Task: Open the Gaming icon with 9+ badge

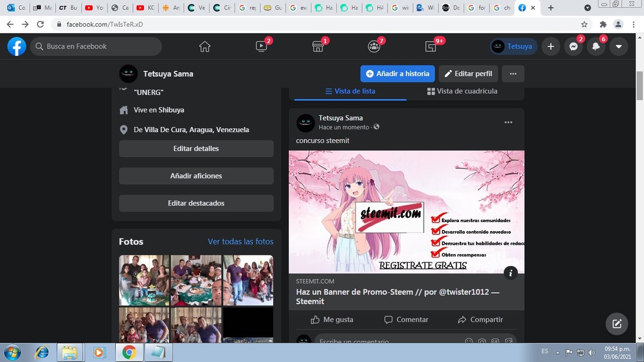Action: [430, 46]
